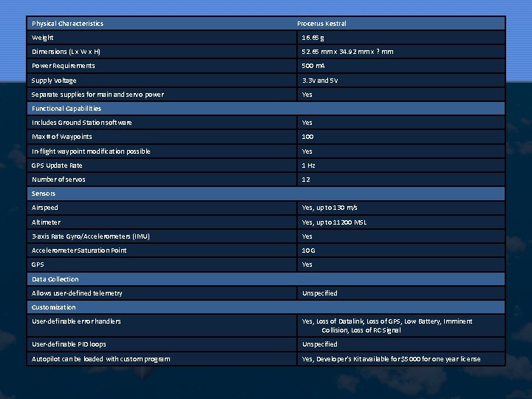
Task: Select the '500 mA' value
Action: click(313, 66)
